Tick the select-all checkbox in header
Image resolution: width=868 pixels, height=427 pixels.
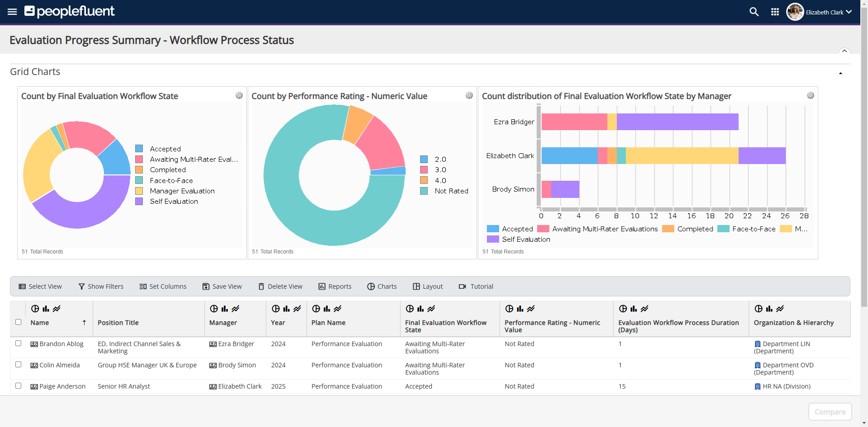pos(19,322)
